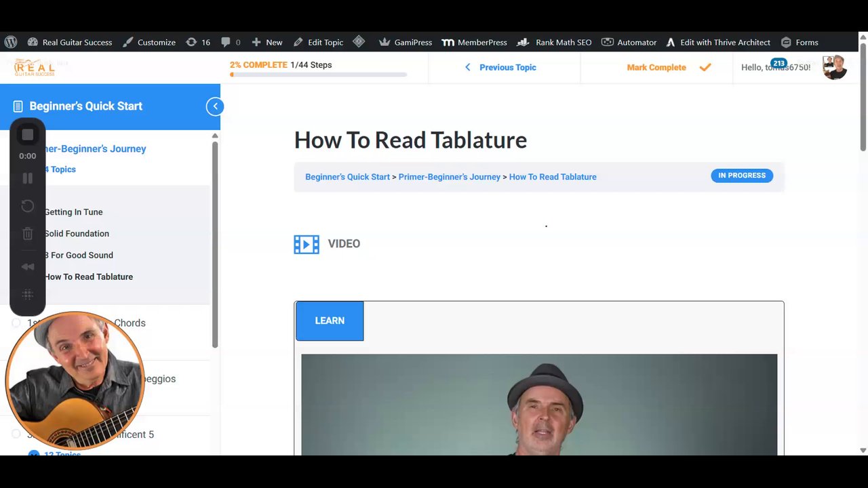Open Getting In Tune topic
Image resolution: width=868 pixels, height=488 pixels.
coord(73,212)
